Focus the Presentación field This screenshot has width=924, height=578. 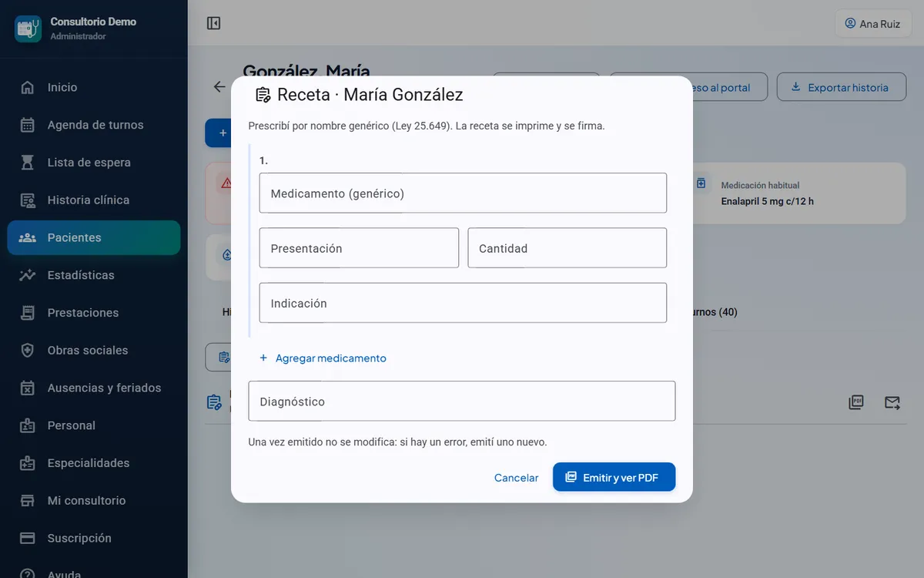coord(359,248)
